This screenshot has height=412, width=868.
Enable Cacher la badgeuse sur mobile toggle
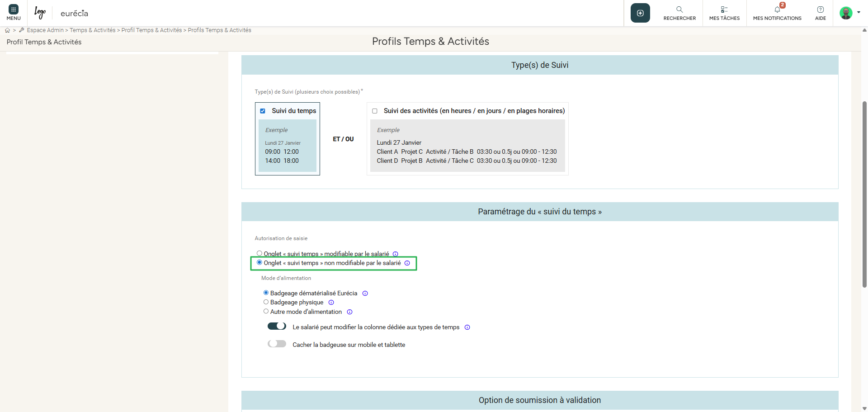(x=277, y=344)
